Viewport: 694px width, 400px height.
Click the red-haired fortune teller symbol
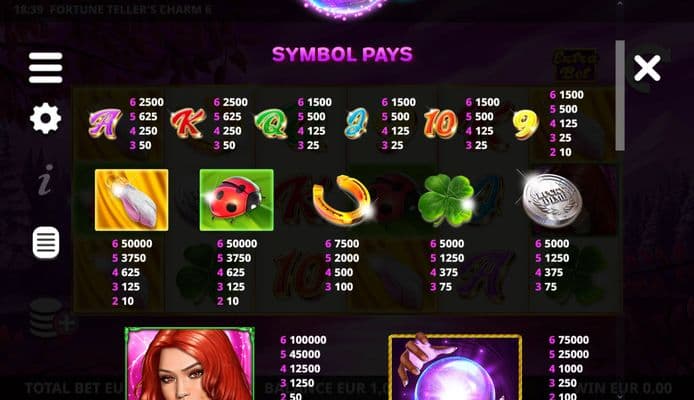point(189,364)
